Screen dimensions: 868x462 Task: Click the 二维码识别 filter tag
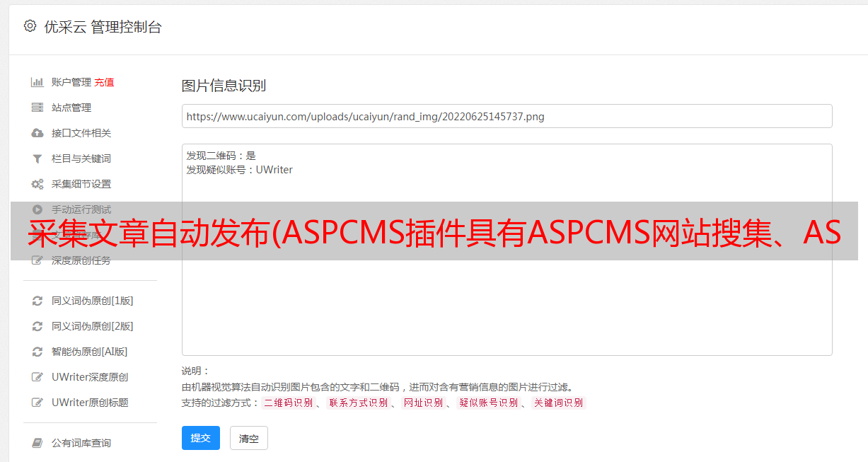[288, 403]
